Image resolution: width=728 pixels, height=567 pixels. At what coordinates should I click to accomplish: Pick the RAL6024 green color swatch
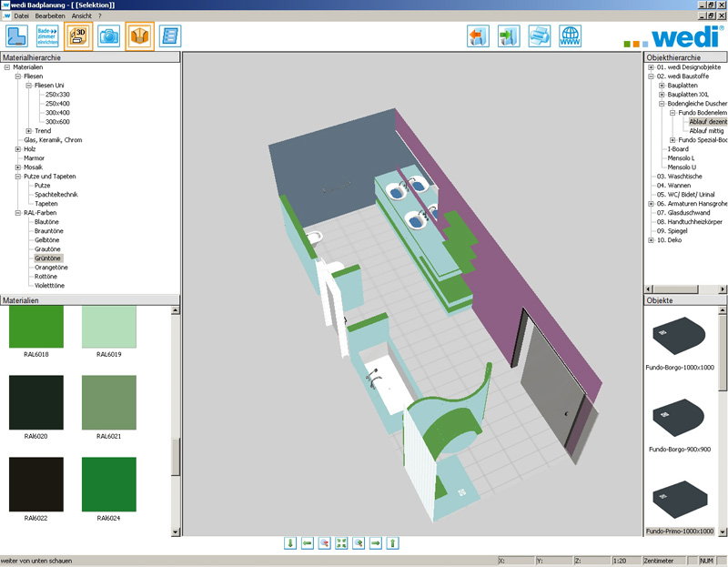click(109, 479)
